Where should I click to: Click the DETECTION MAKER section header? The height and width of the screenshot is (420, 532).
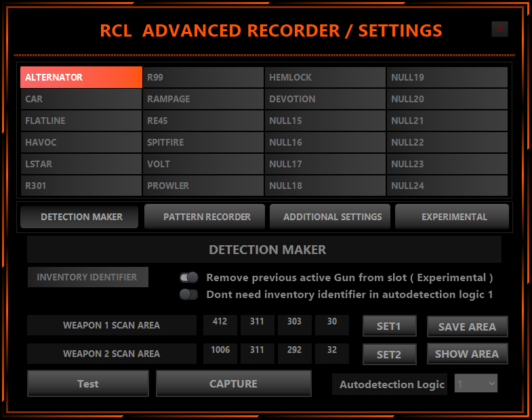pyautogui.click(x=264, y=250)
